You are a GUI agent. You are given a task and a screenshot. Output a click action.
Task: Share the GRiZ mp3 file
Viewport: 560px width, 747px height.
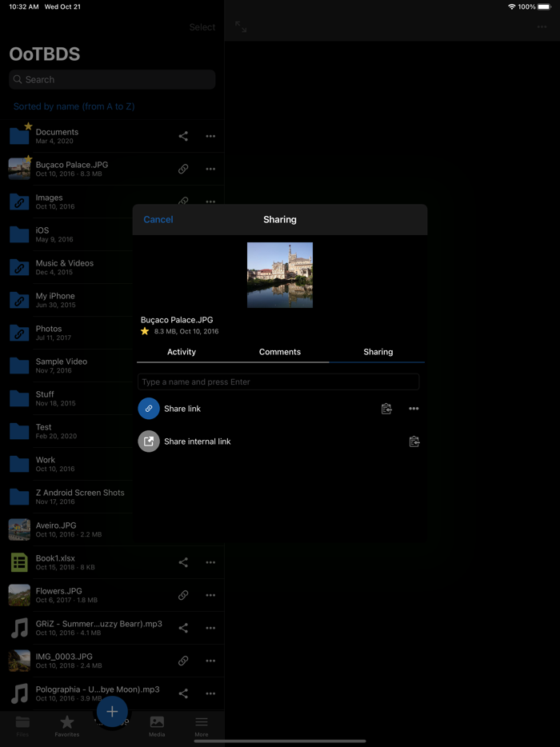click(x=183, y=628)
